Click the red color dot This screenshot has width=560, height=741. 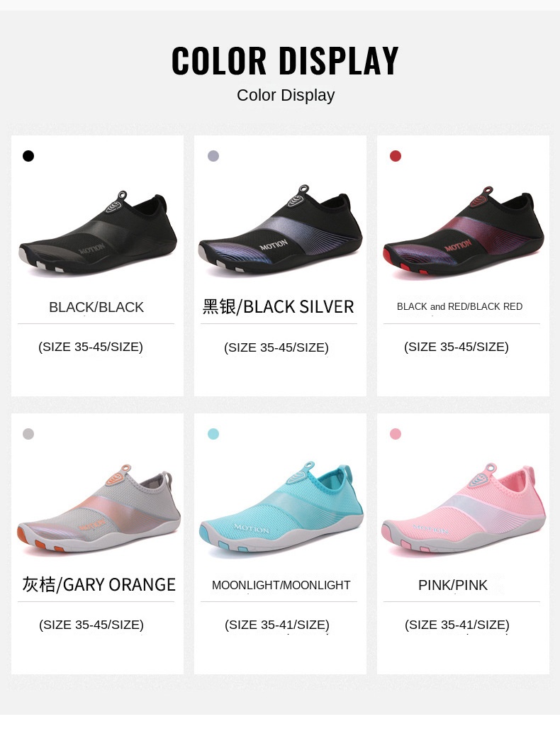(x=396, y=156)
